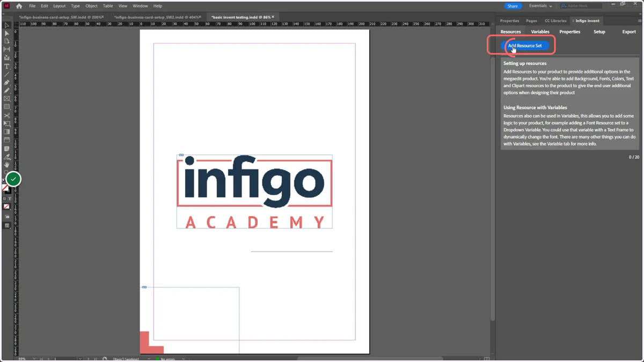Open the Edit menu

(x=45, y=6)
